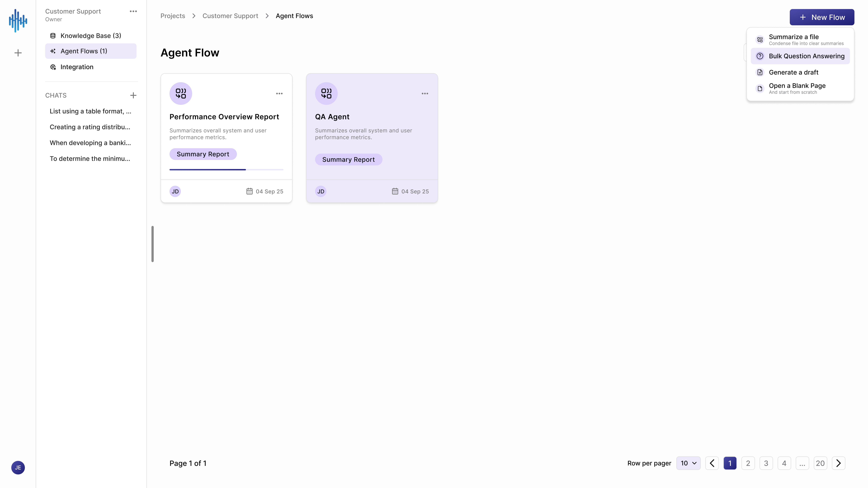The image size is (868, 488).
Task: Open the Projects breadcrumb link
Action: tap(173, 16)
